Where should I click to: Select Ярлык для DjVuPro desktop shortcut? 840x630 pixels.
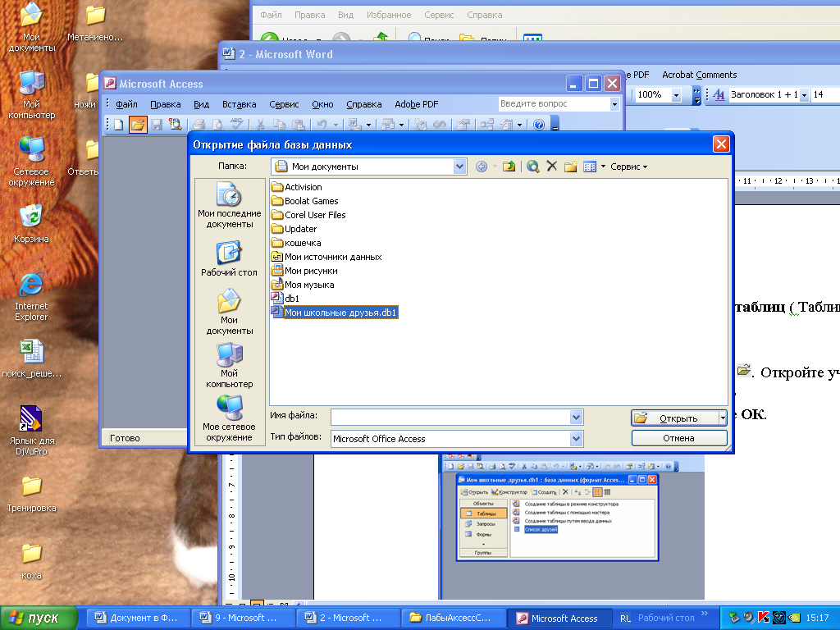pos(31,431)
